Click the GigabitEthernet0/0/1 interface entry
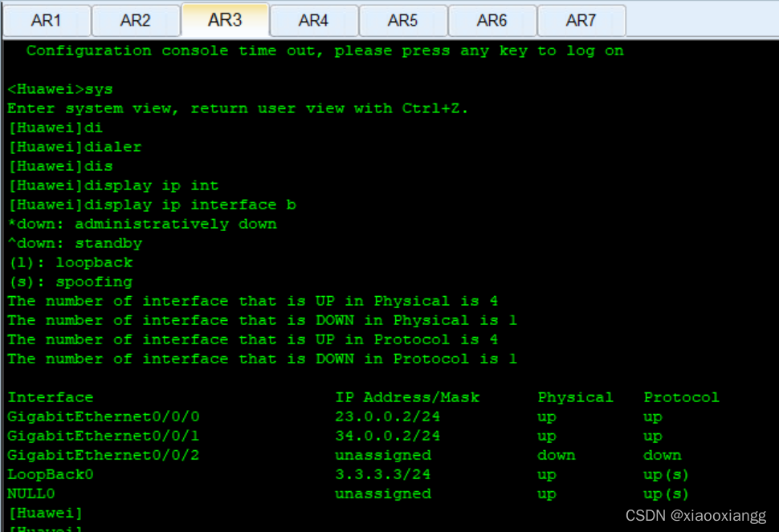This screenshot has width=779, height=532. click(x=104, y=436)
